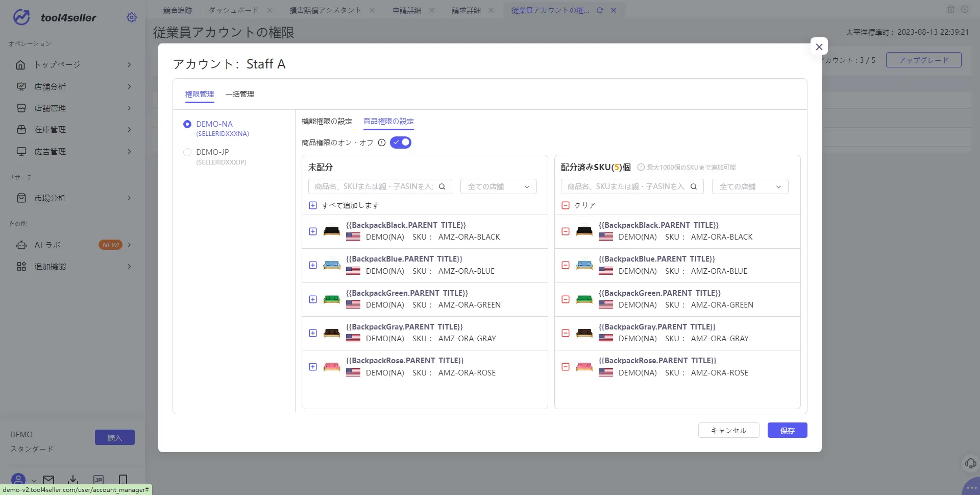Open the user profile avatar icon
Screen dimensions: 980x495
tap(18, 480)
